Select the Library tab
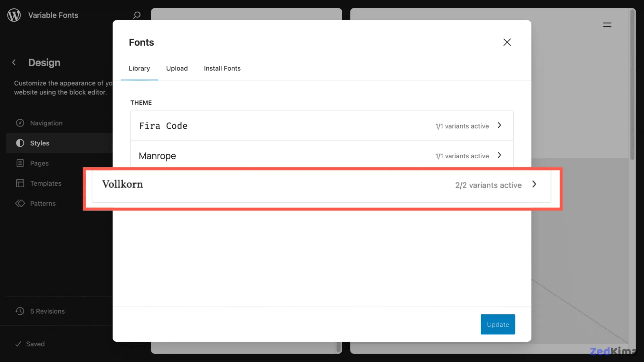This screenshot has width=644, height=362. click(139, 69)
